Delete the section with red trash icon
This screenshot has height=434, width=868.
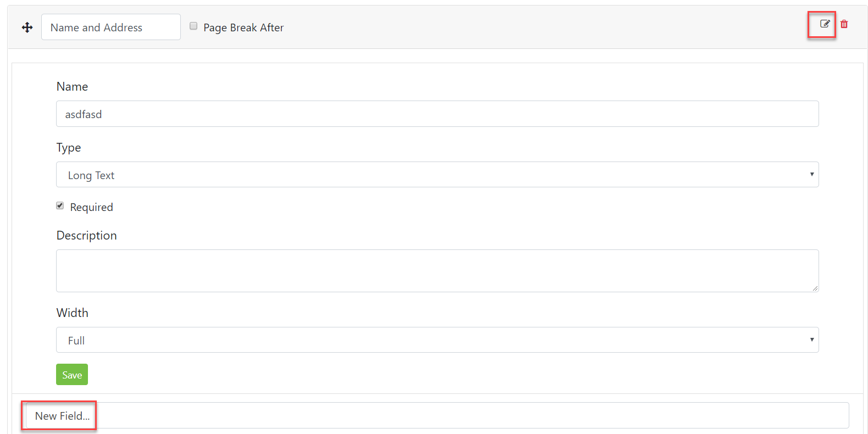(x=844, y=24)
